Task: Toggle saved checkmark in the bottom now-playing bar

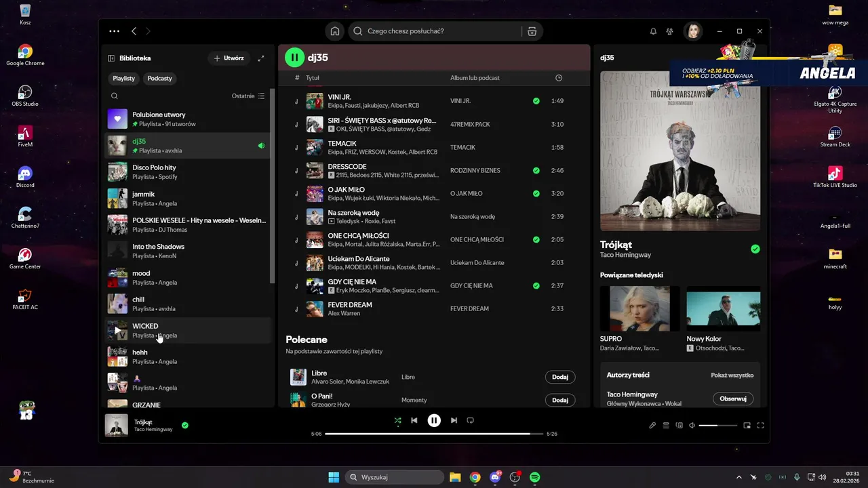Action: tap(185, 426)
